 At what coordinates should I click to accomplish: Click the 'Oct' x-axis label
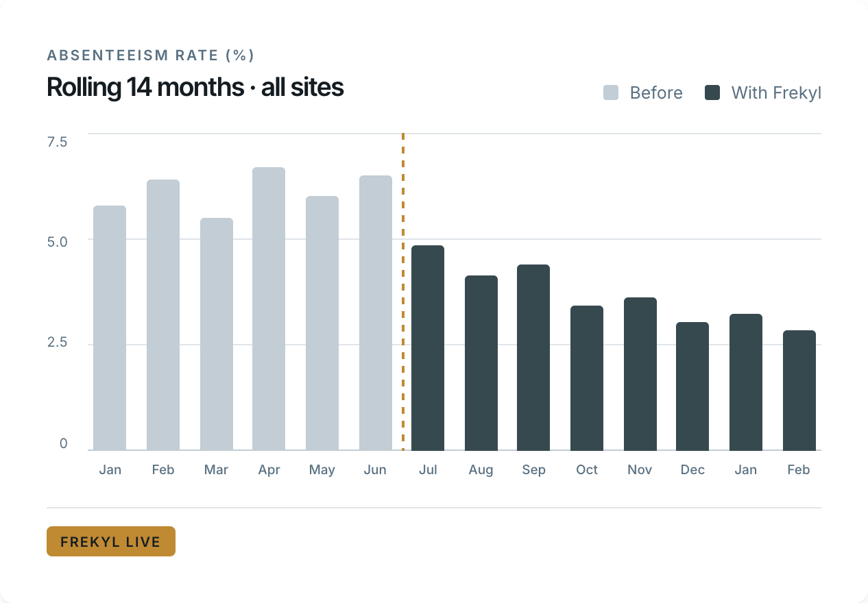pyautogui.click(x=587, y=470)
